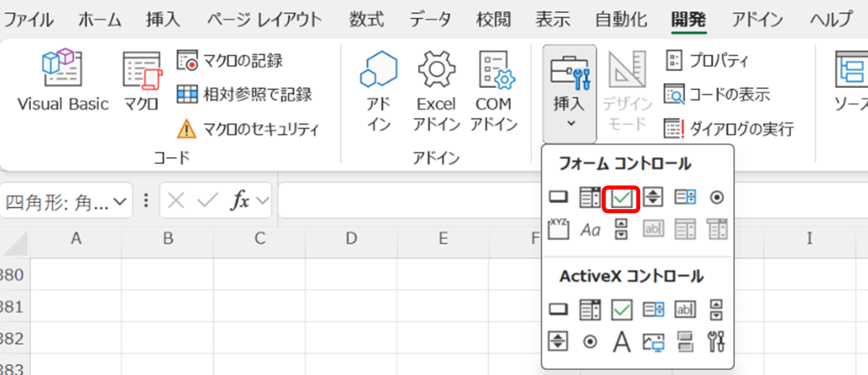Click the column C header
Image resolution: width=868 pixels, height=375 pixels.
(260, 238)
